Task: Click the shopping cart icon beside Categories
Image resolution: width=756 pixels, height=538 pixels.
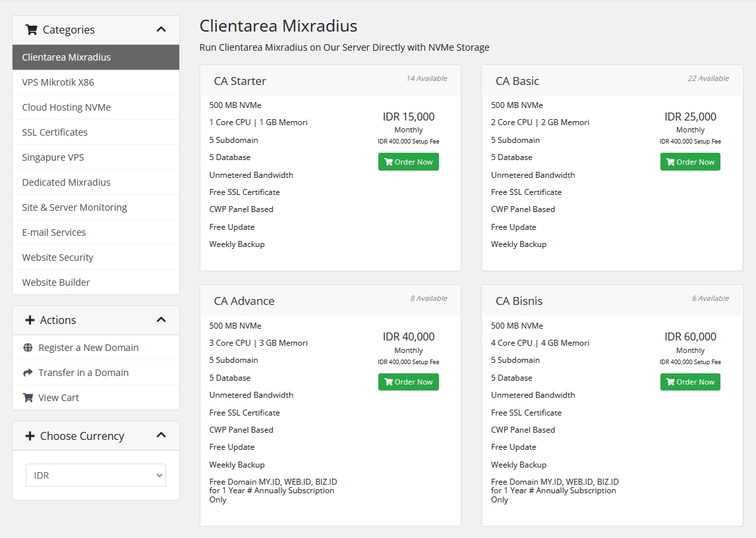Action: [x=32, y=30]
